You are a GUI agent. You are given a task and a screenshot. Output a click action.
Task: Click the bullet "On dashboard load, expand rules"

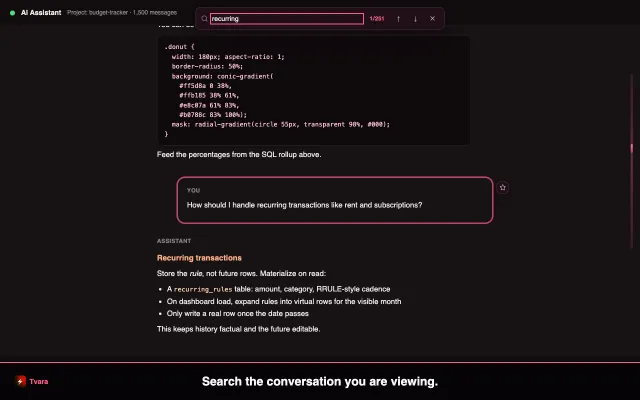click(284, 301)
